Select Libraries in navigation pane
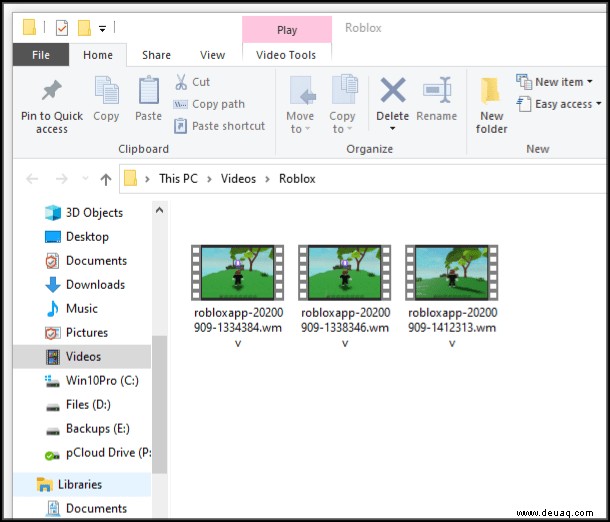Image resolution: width=610 pixels, height=522 pixels. point(82,484)
